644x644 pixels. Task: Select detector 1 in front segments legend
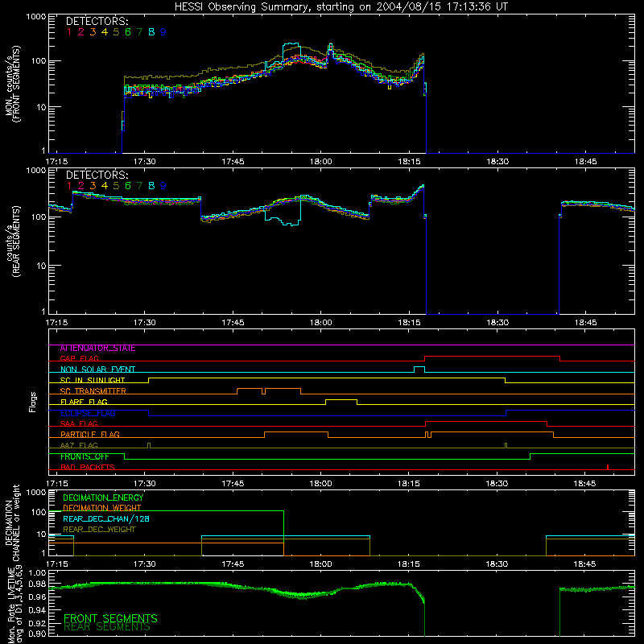click(x=69, y=32)
